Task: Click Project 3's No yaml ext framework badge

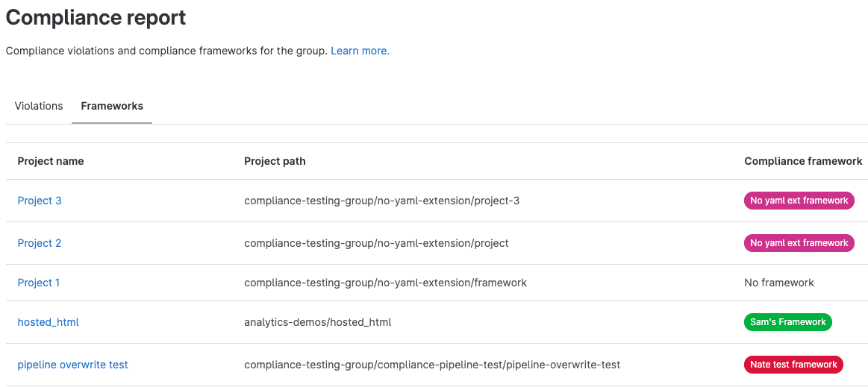Action: click(799, 201)
